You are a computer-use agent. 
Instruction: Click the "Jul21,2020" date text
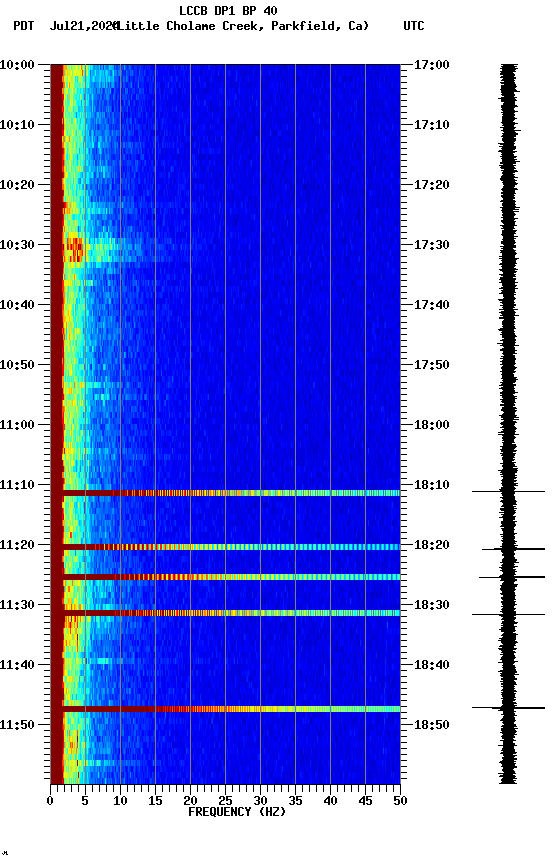click(x=84, y=26)
